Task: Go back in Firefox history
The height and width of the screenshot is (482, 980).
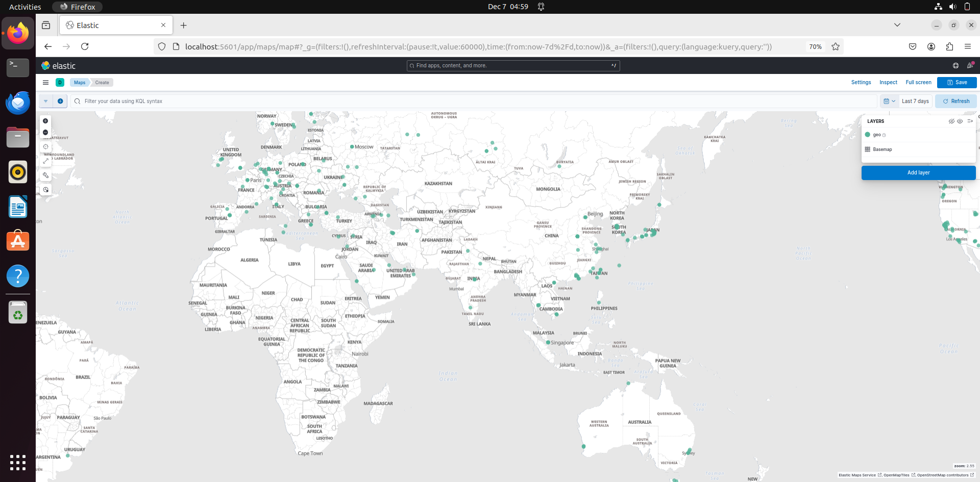Action: coord(48,46)
